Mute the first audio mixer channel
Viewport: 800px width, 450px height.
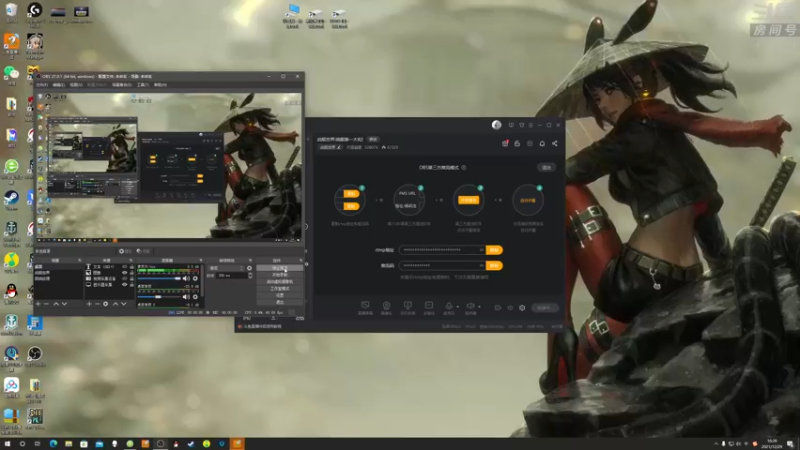[x=186, y=279]
